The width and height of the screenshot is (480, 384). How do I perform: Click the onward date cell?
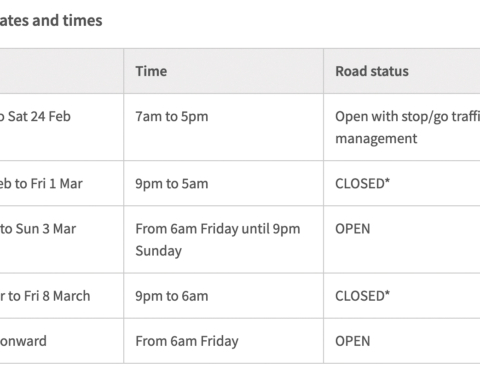[x=61, y=341]
